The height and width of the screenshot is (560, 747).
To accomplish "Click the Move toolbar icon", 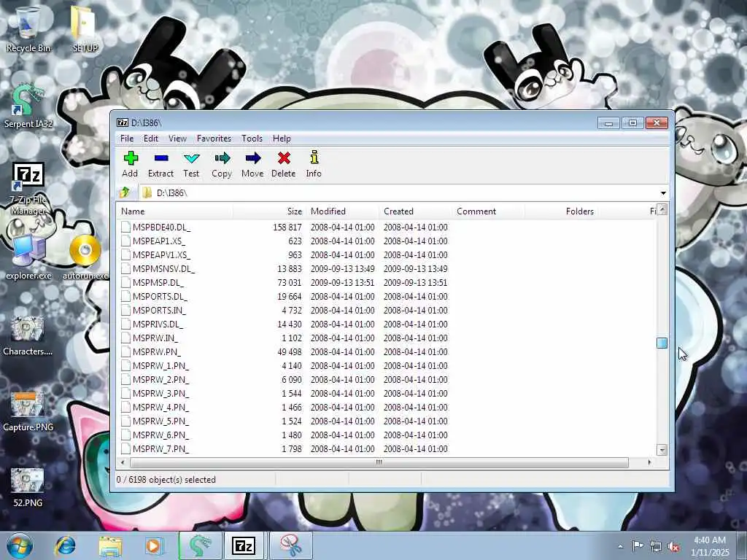I will coord(253,158).
